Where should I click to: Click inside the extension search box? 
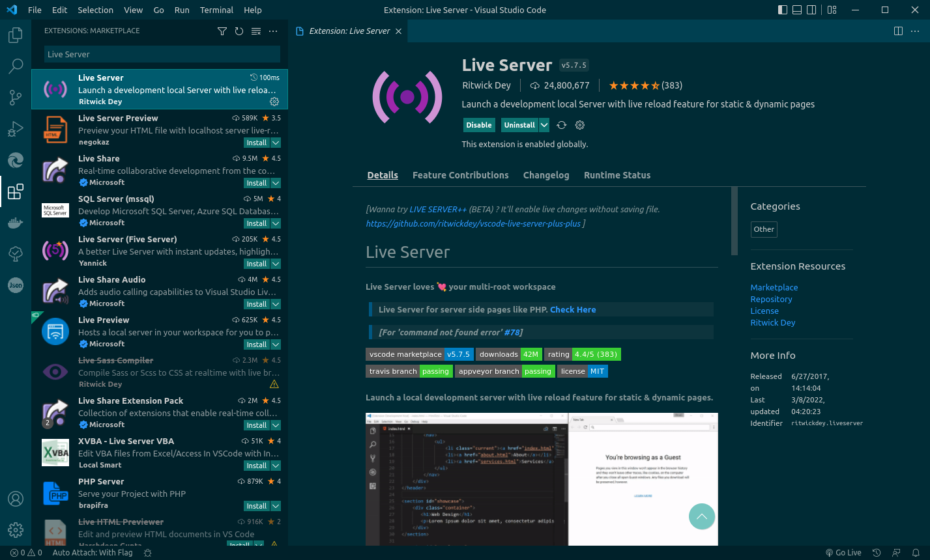coord(160,54)
